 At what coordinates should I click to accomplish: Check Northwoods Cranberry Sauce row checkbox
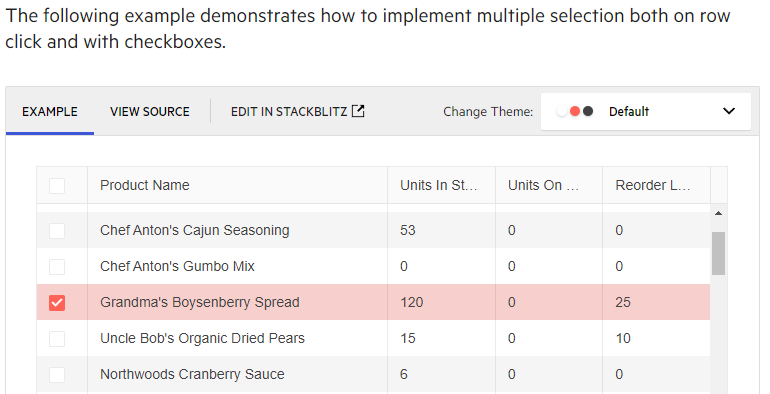[57, 375]
